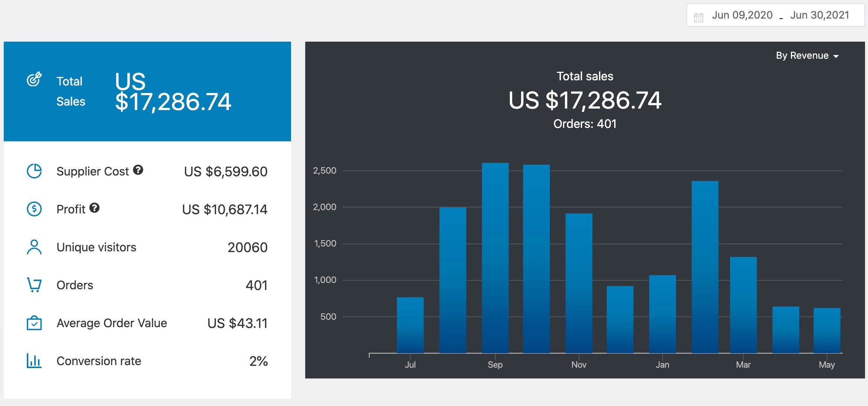
Task: Set the start date Jun 09,2020
Action: [x=742, y=15]
